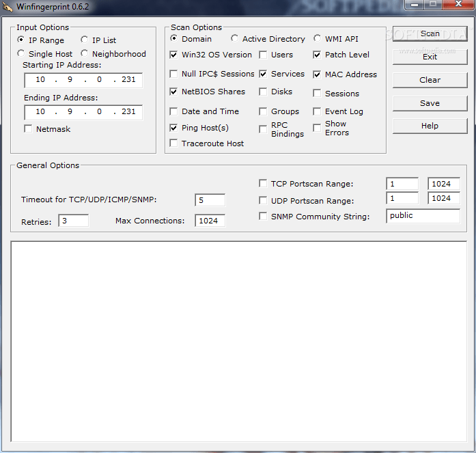Enable Null IPC$ Sessions checkbox
The image size is (476, 453).
(173, 74)
